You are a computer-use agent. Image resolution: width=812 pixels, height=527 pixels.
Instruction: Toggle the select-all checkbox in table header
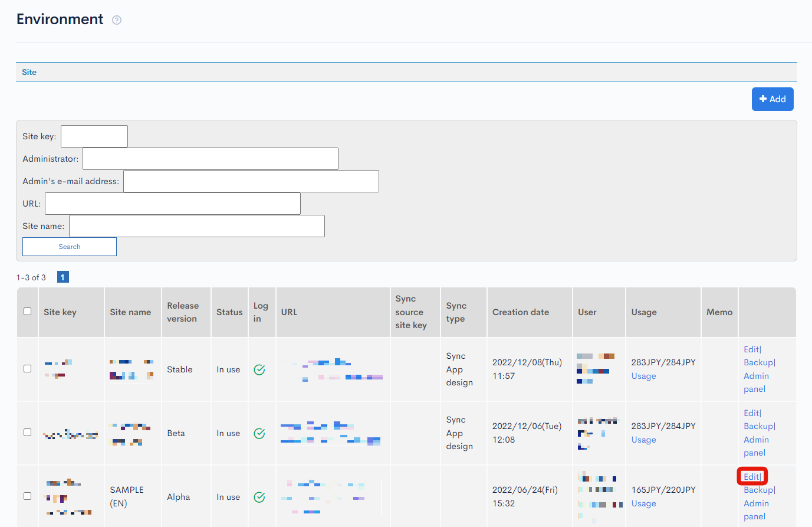pos(27,311)
